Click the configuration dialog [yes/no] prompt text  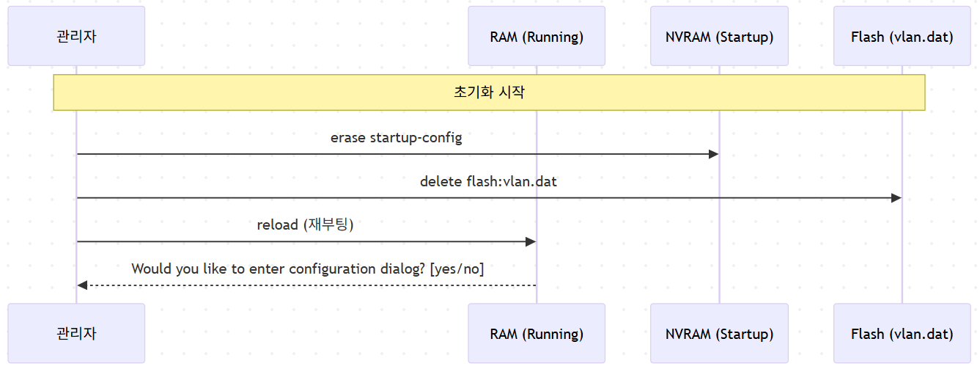coord(308,268)
